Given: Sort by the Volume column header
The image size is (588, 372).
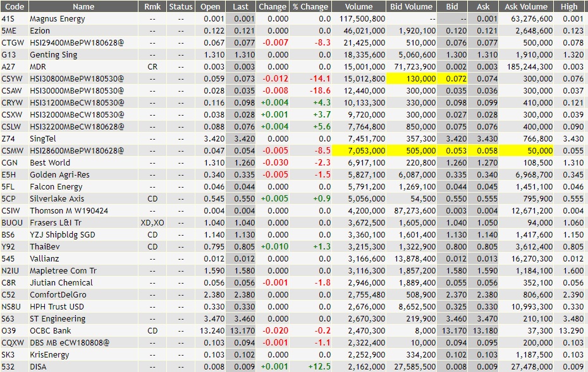Looking at the screenshot, I should [x=358, y=7].
